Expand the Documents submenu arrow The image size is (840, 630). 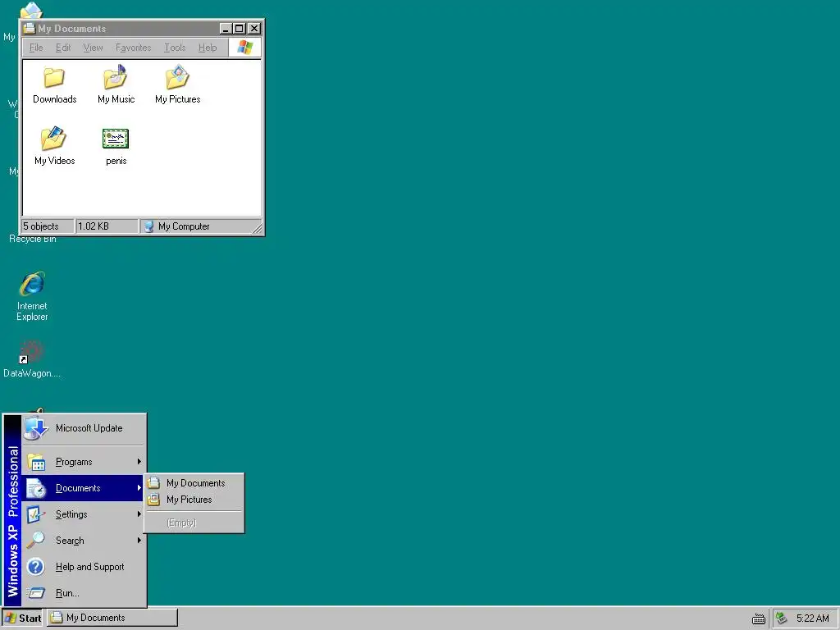coord(139,488)
